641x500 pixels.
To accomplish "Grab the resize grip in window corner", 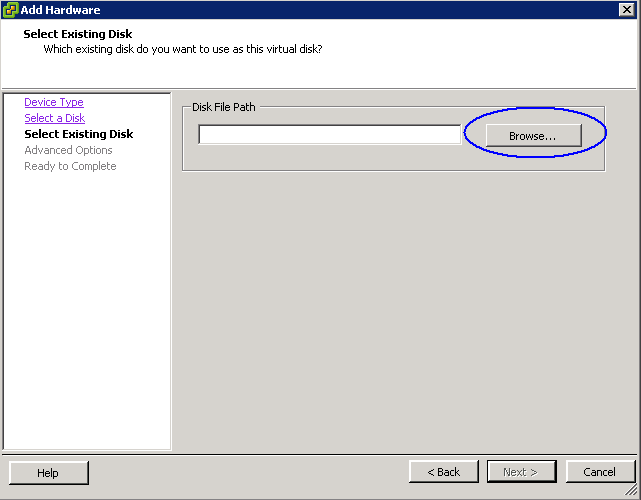I will [632, 490].
